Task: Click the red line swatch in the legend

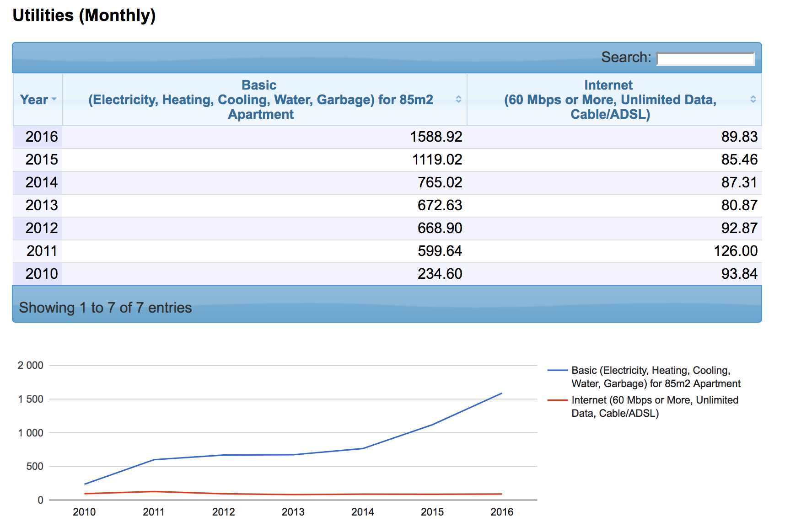Action: pyautogui.click(x=557, y=400)
